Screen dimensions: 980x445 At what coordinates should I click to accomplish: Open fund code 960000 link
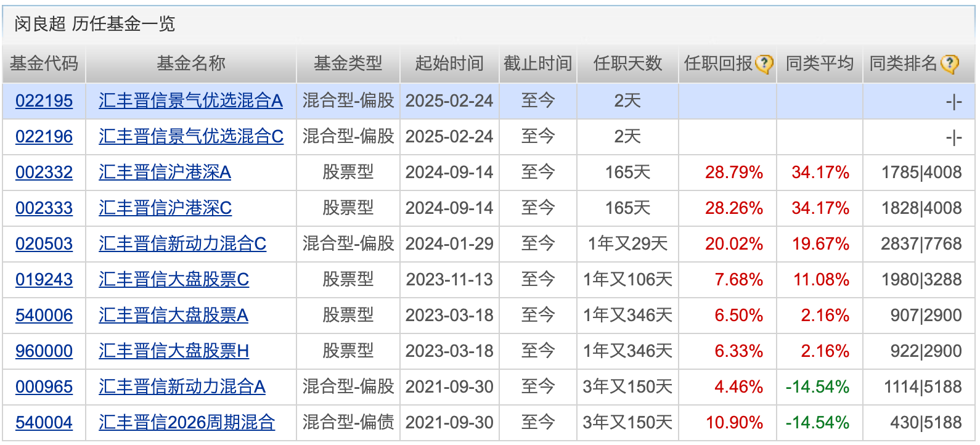tap(44, 351)
